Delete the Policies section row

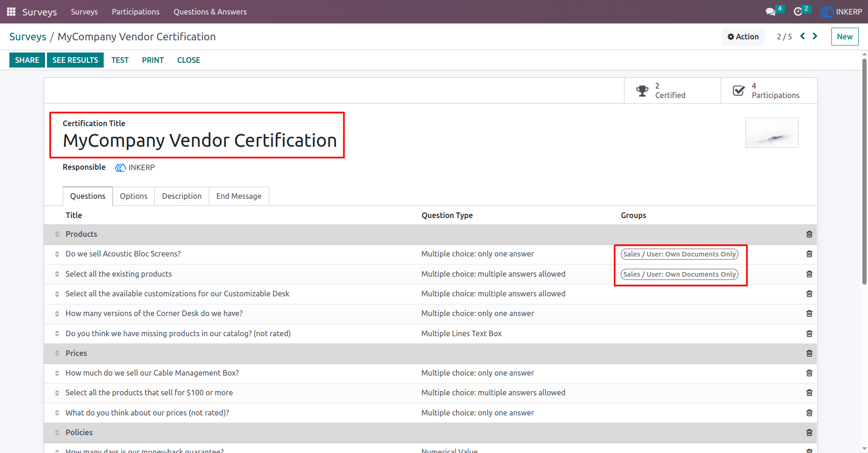coord(809,432)
